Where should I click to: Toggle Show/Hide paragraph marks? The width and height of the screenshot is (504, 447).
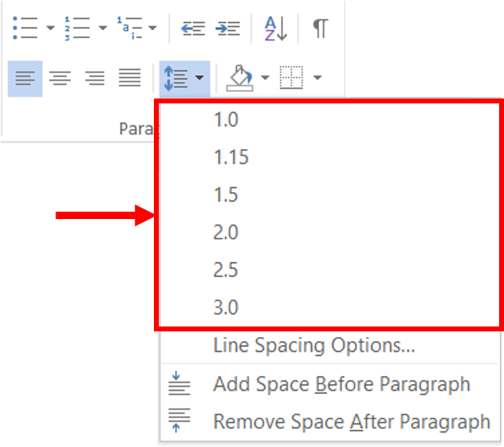(x=321, y=28)
